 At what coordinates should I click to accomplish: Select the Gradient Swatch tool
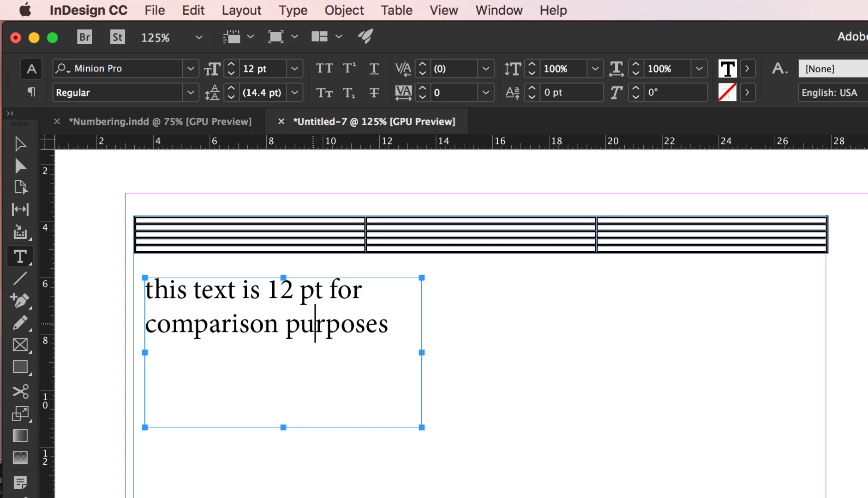[x=20, y=435]
